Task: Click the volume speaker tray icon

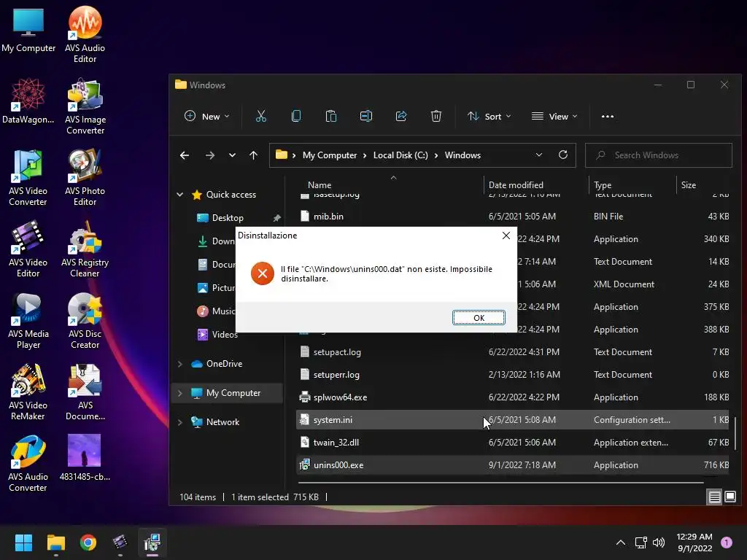Action: [x=659, y=542]
